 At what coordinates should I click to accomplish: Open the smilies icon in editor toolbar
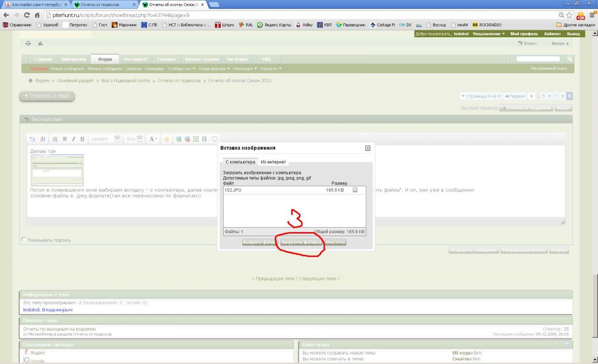[x=167, y=139]
